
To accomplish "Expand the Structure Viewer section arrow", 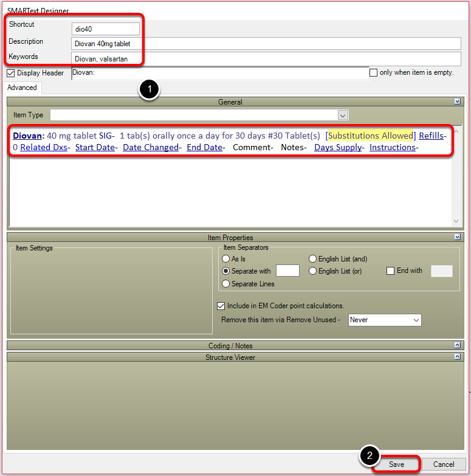I will tap(458, 357).
